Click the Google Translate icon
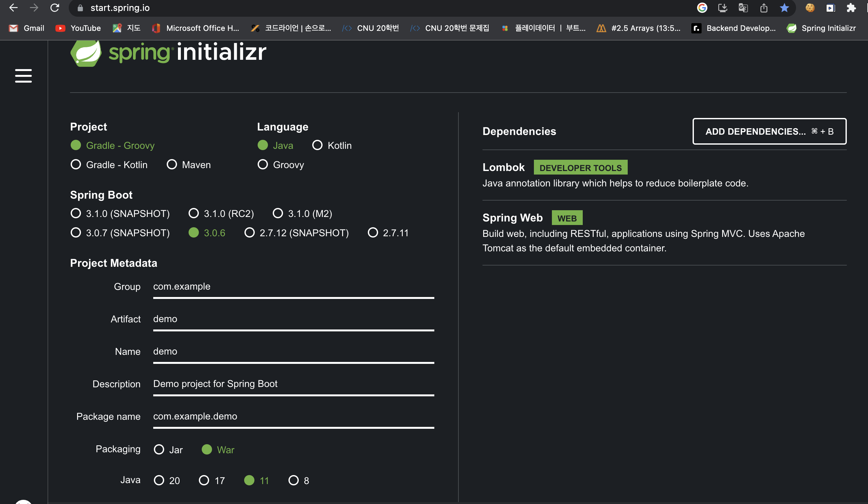Screen dimensions: 868x504 tap(743, 8)
